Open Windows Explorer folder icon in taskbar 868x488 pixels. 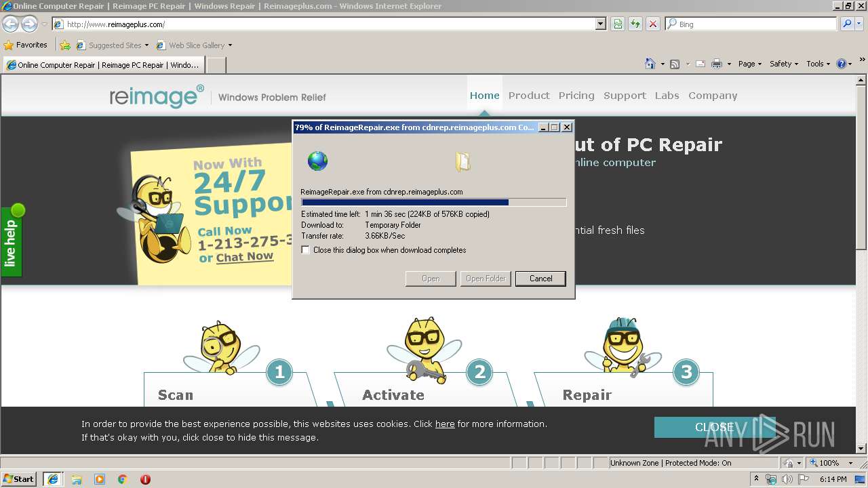(x=77, y=479)
